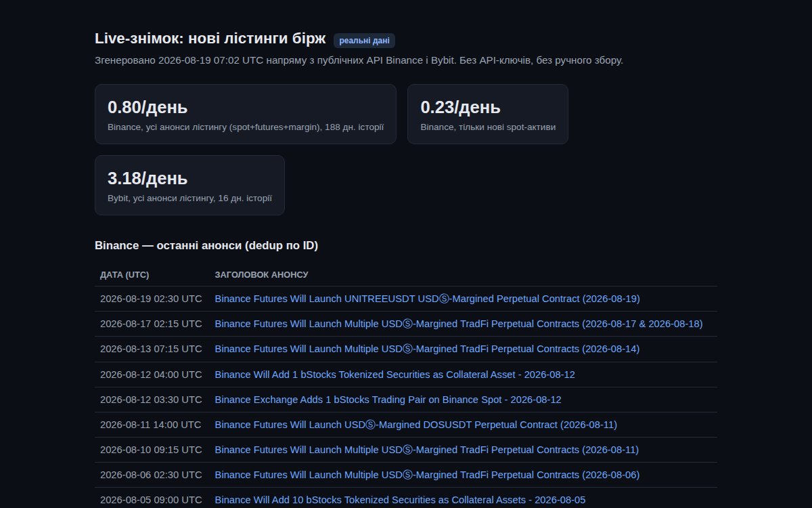Open TradFi Perpetual Contracts (2026-08-17 & 2026-08-18) link
The width and height of the screenshot is (812, 508).
(x=459, y=324)
